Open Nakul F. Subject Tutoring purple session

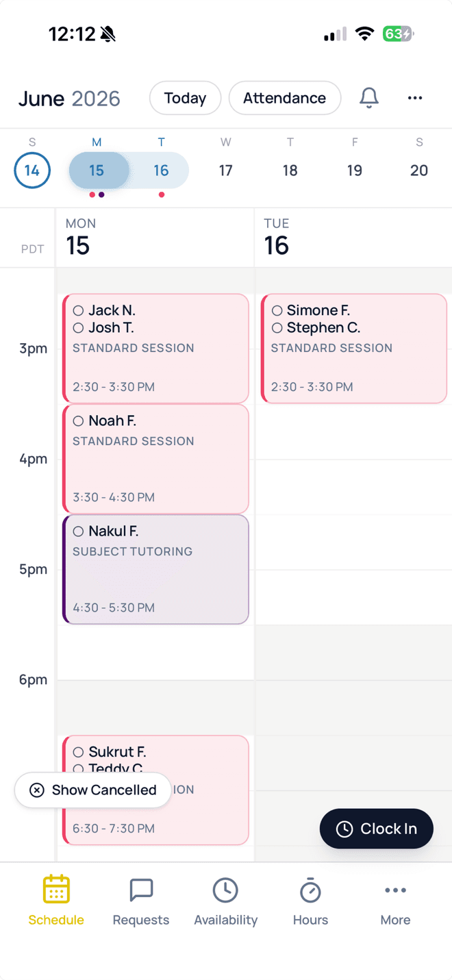click(155, 570)
